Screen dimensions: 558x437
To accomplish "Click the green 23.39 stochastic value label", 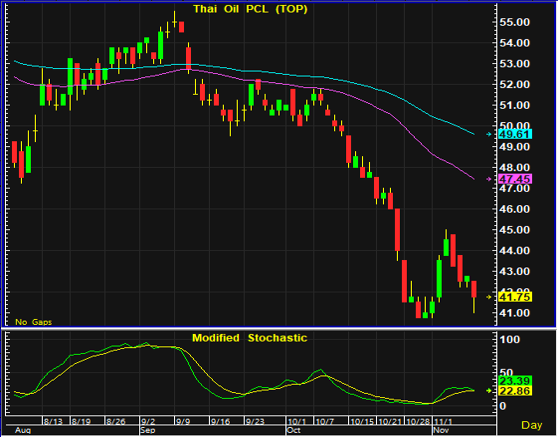I will pyautogui.click(x=515, y=381).
